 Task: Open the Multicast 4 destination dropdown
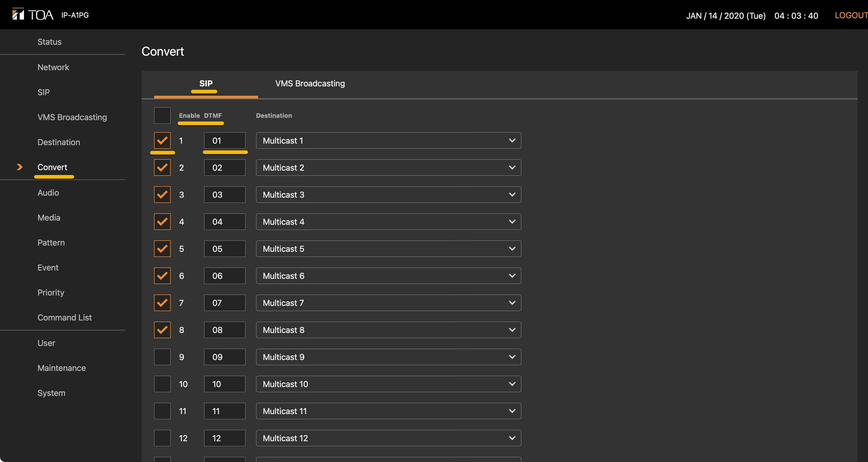click(x=388, y=222)
